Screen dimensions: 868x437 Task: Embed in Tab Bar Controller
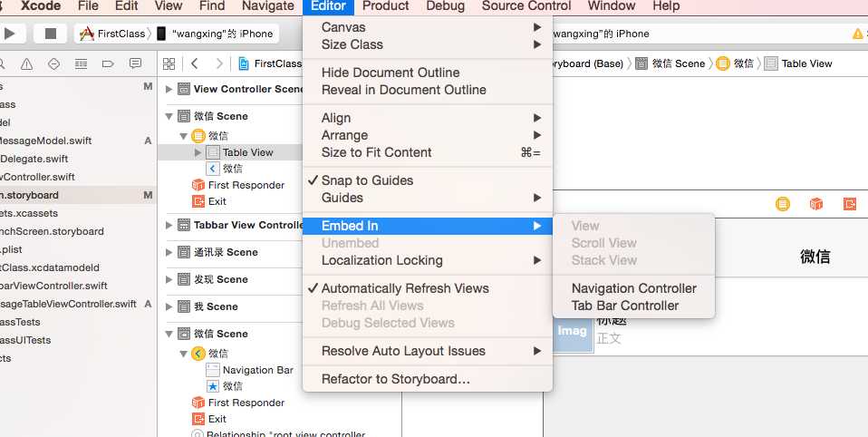pos(634,306)
